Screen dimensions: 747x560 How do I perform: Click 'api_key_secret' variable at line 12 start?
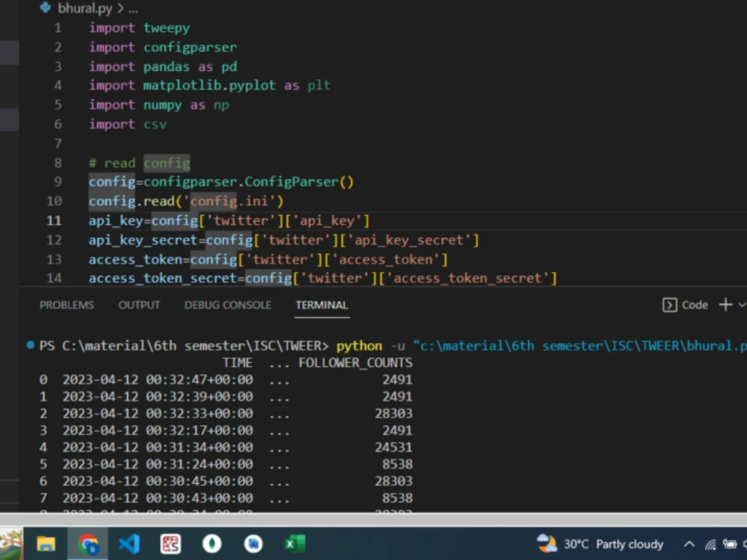click(143, 240)
